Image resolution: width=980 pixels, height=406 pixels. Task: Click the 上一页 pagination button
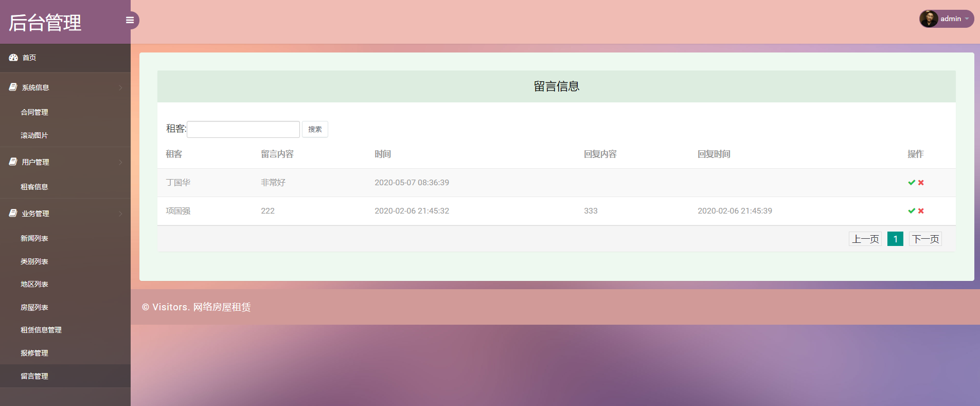point(865,239)
